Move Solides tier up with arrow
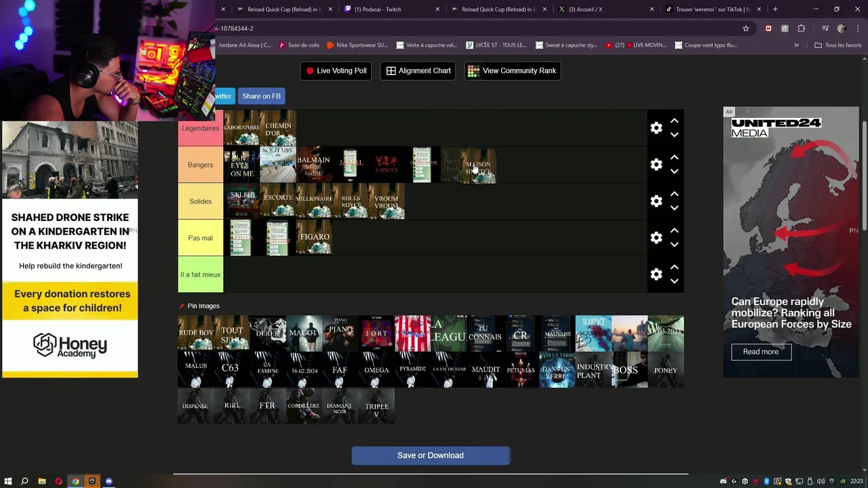This screenshot has width=868, height=488. 674,194
